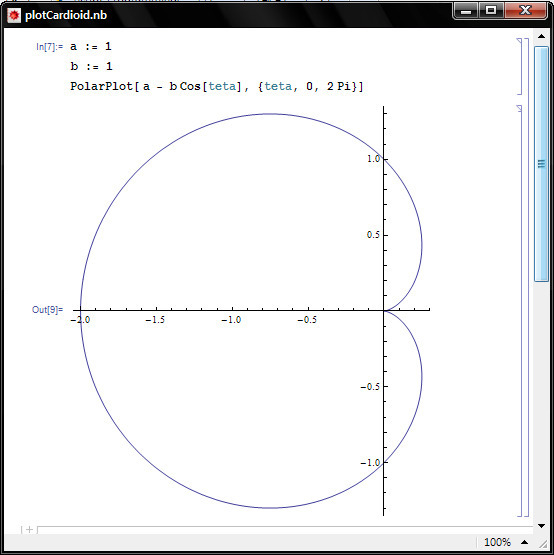
Task: Click the In[7]:= cell label
Action: point(49,47)
